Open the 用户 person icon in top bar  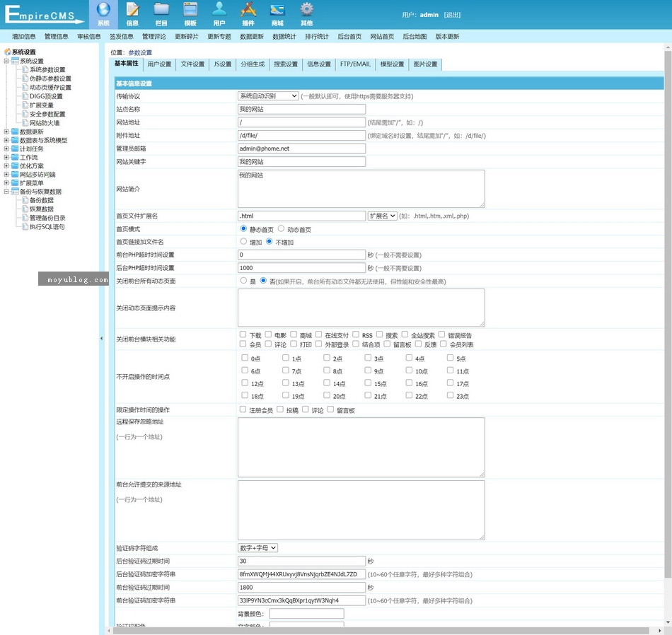(219, 9)
